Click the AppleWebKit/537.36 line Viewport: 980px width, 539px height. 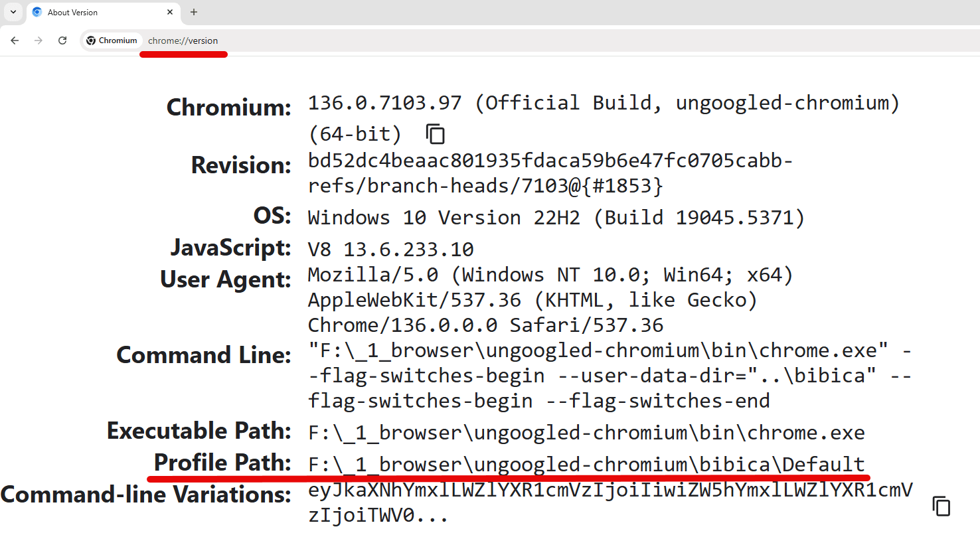click(532, 300)
